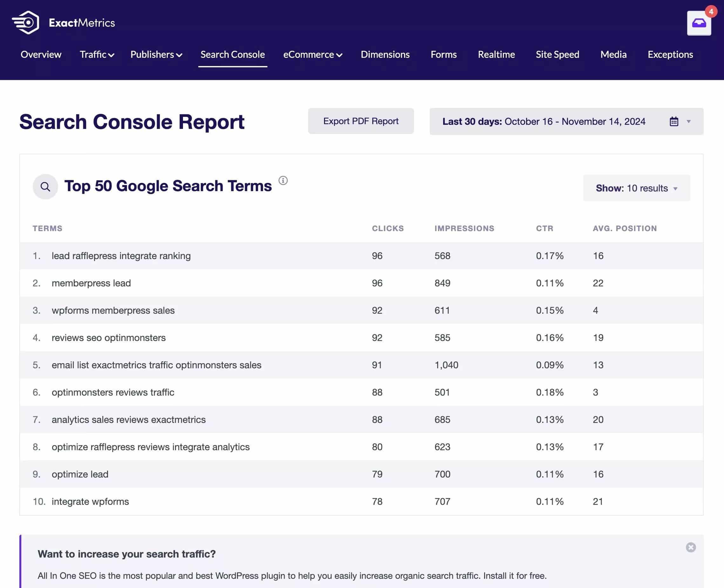Click CTR value 0.09%
This screenshot has width=724, height=588.
click(x=550, y=365)
